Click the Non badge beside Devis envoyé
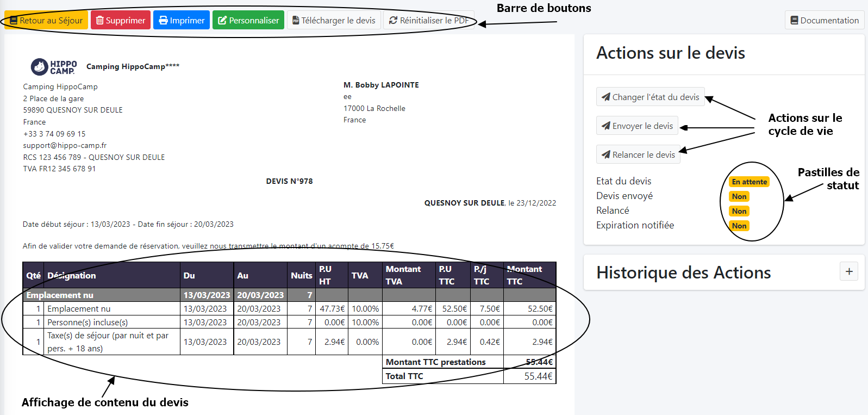 [x=739, y=196]
